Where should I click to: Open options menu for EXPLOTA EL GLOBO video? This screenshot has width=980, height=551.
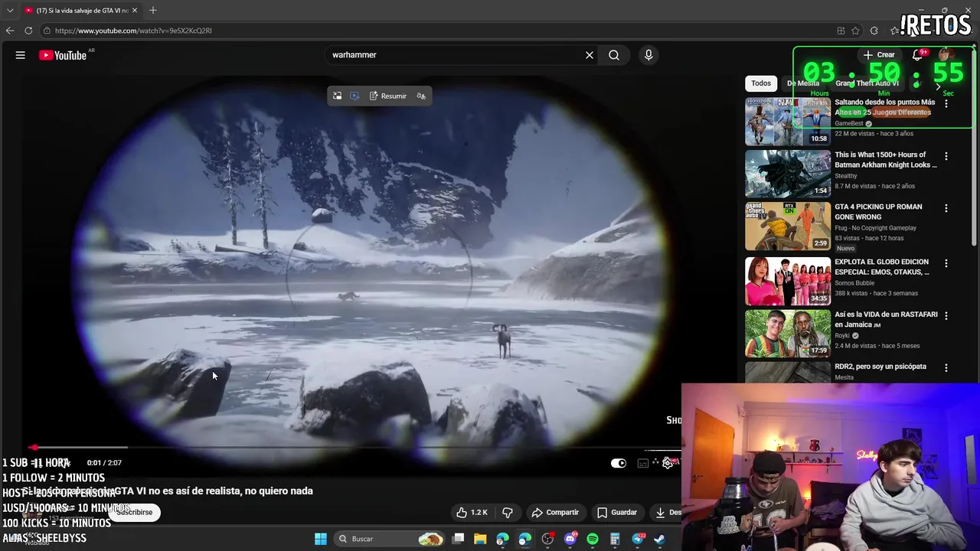pyautogui.click(x=946, y=263)
